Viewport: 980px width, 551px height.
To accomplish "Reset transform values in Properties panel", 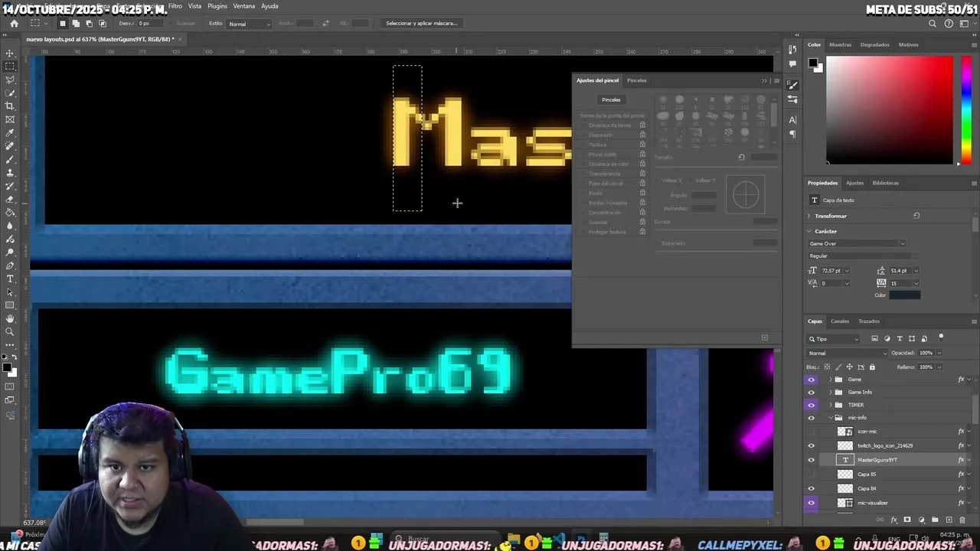I will 916,216.
